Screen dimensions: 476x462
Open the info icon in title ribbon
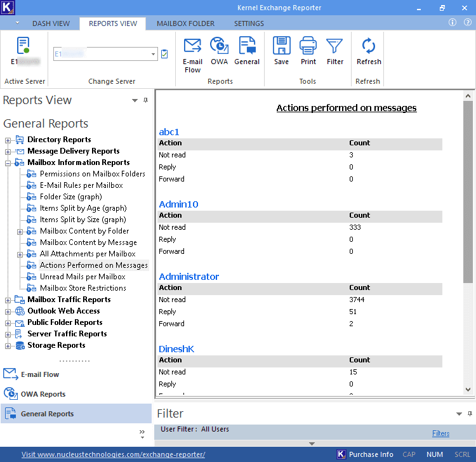click(x=453, y=22)
